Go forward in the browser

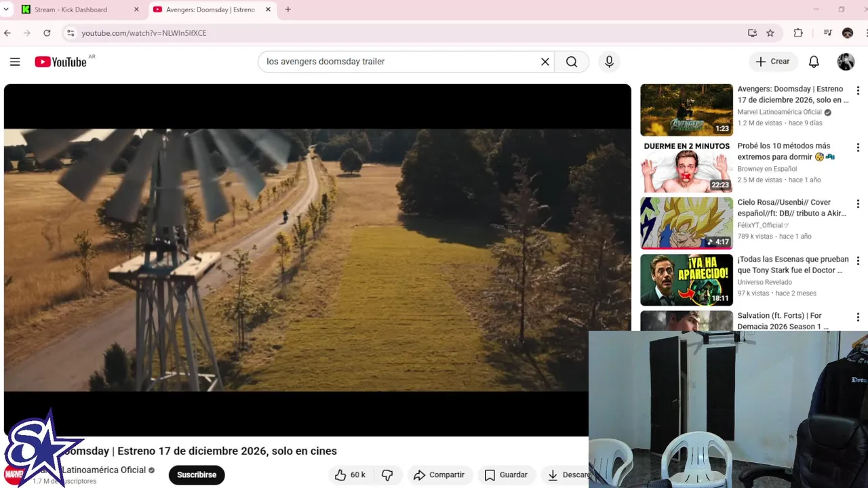[27, 33]
